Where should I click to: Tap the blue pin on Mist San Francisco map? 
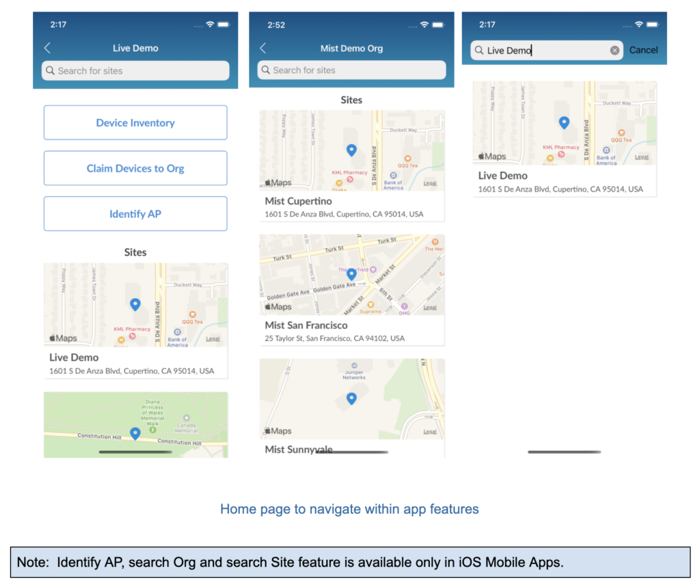click(x=351, y=275)
